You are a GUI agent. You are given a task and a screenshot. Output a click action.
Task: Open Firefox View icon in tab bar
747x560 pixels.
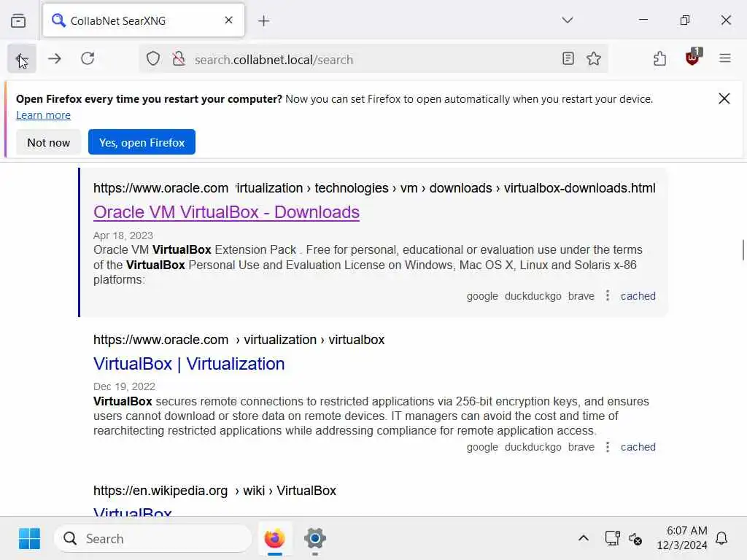click(x=18, y=20)
